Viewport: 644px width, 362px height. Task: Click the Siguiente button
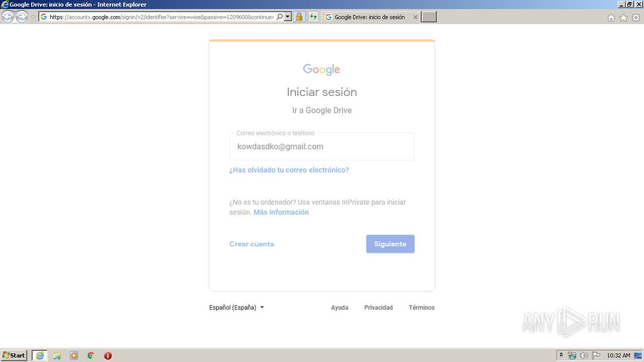[x=390, y=244]
